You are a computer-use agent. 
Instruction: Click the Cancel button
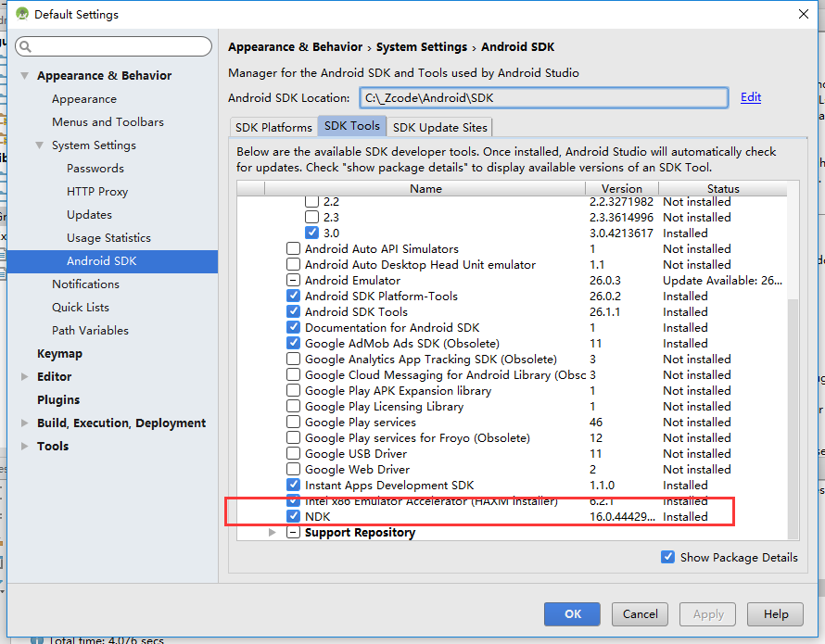tap(640, 614)
